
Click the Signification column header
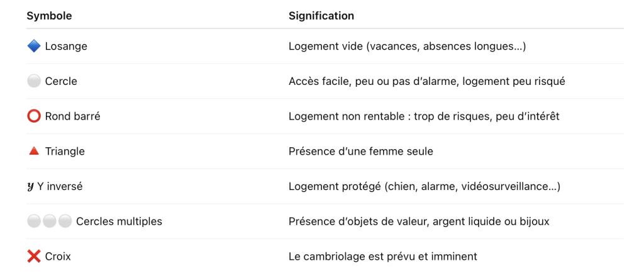pyautogui.click(x=321, y=16)
